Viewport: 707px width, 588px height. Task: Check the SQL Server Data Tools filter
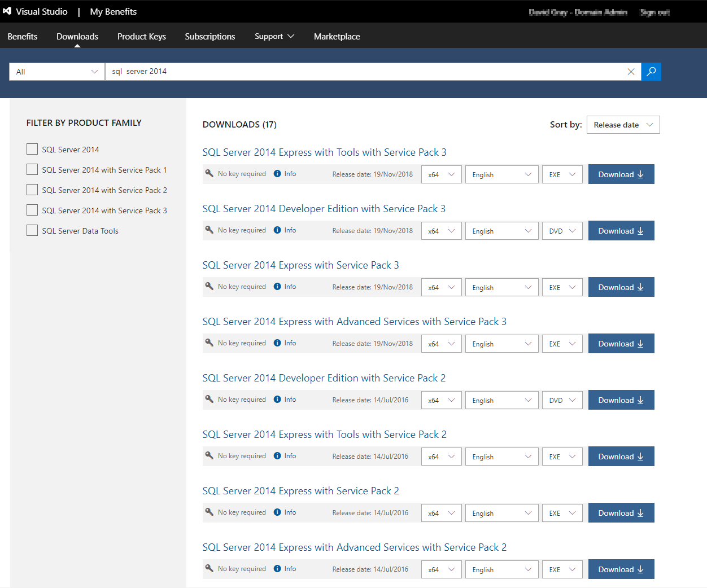(32, 230)
